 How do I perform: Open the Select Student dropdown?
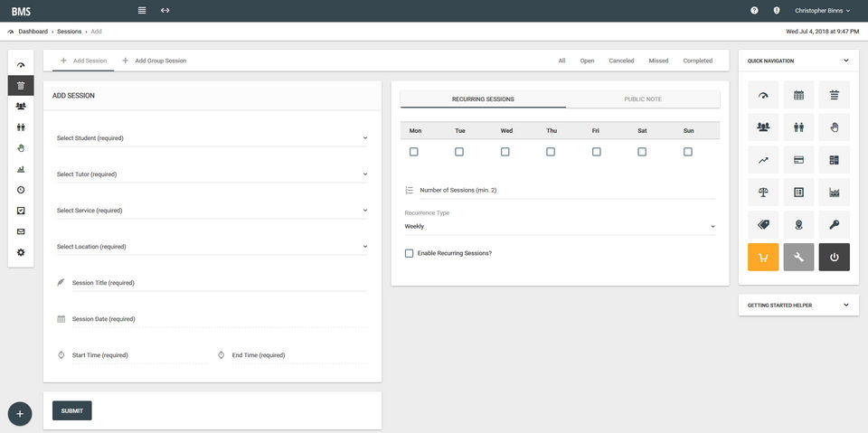click(212, 138)
